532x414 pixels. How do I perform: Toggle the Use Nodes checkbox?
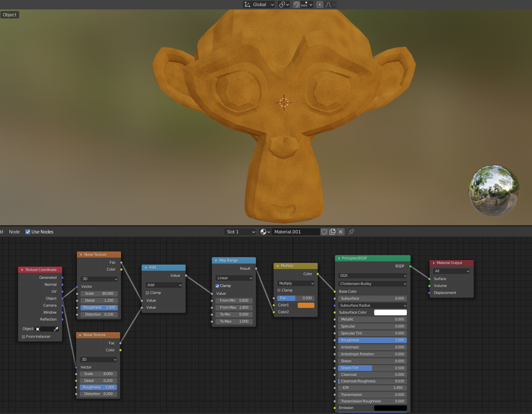28,232
